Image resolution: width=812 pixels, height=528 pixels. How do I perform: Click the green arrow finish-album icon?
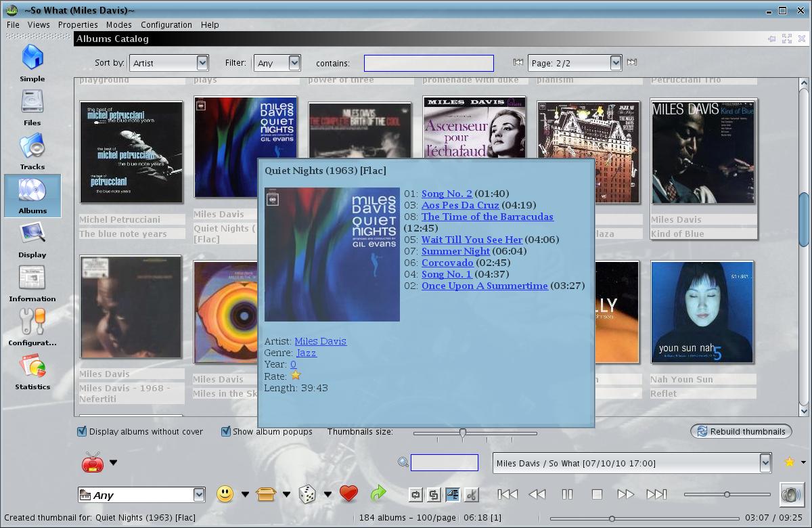(x=378, y=494)
